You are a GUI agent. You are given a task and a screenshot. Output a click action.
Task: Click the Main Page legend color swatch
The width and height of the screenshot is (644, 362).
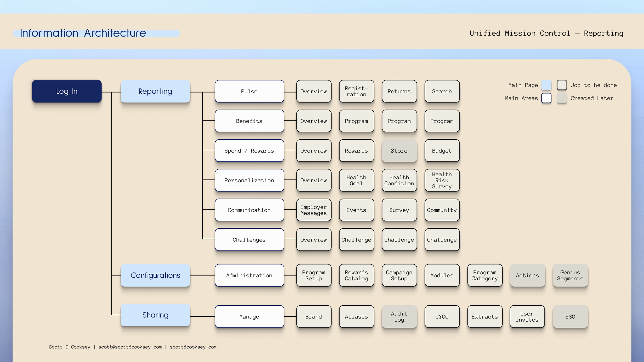[546, 85]
